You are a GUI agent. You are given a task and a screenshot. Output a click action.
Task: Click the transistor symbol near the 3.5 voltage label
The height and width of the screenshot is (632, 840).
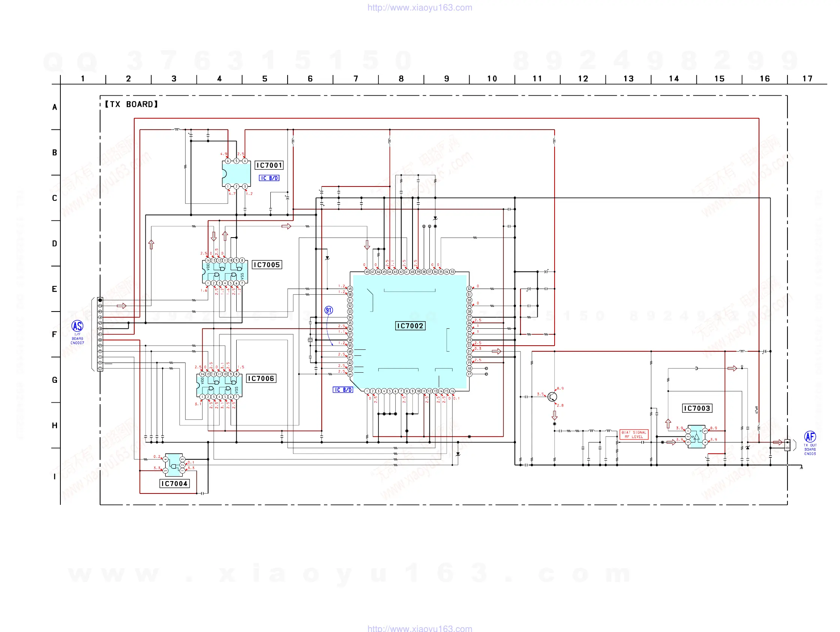point(552,397)
